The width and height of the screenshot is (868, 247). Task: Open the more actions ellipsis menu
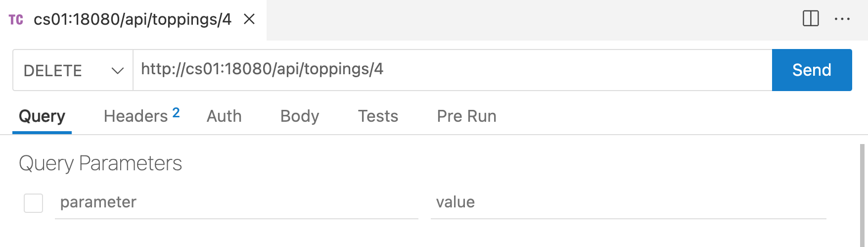tap(842, 19)
